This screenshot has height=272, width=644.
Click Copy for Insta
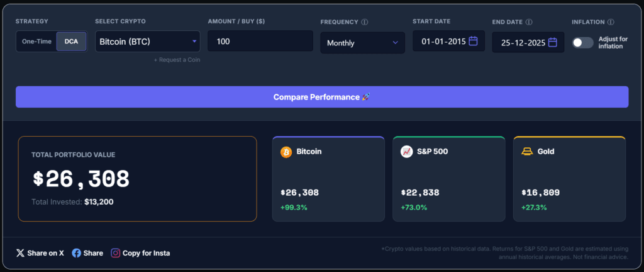point(146,253)
